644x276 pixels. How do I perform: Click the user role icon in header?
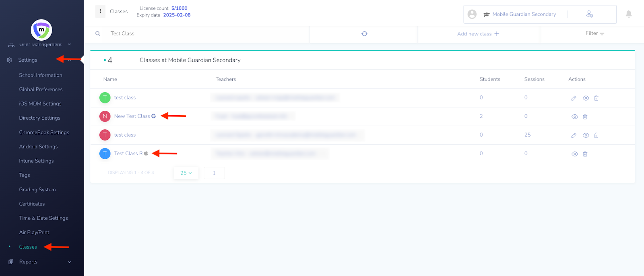(x=590, y=14)
